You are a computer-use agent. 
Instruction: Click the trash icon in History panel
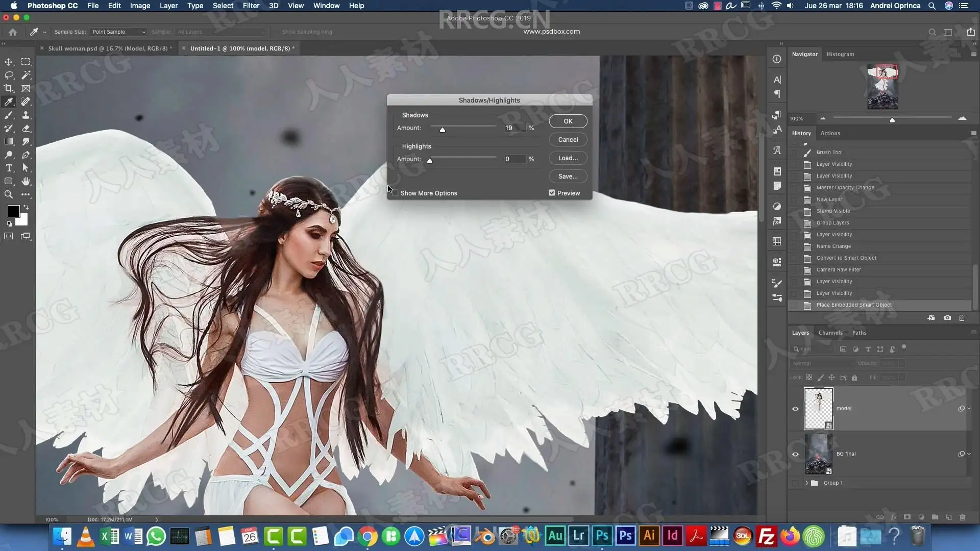coord(962,317)
